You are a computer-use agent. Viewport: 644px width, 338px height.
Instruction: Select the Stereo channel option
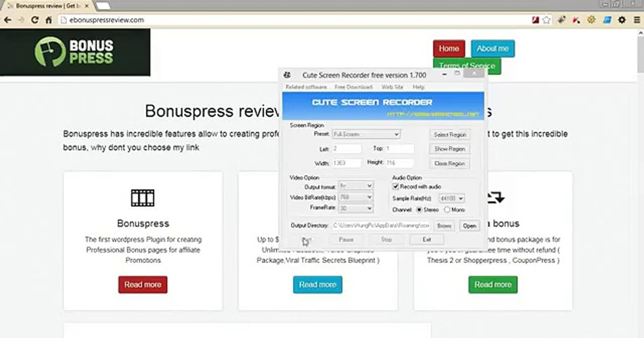419,210
